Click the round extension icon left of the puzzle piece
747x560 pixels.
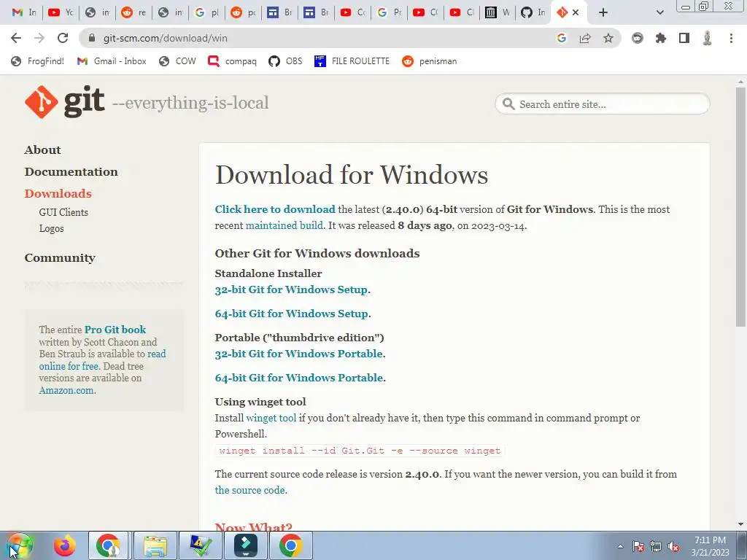click(638, 38)
